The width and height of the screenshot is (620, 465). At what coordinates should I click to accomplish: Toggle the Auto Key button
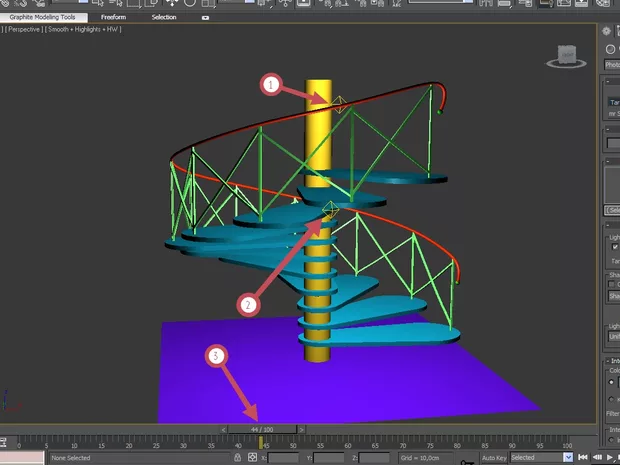493,457
